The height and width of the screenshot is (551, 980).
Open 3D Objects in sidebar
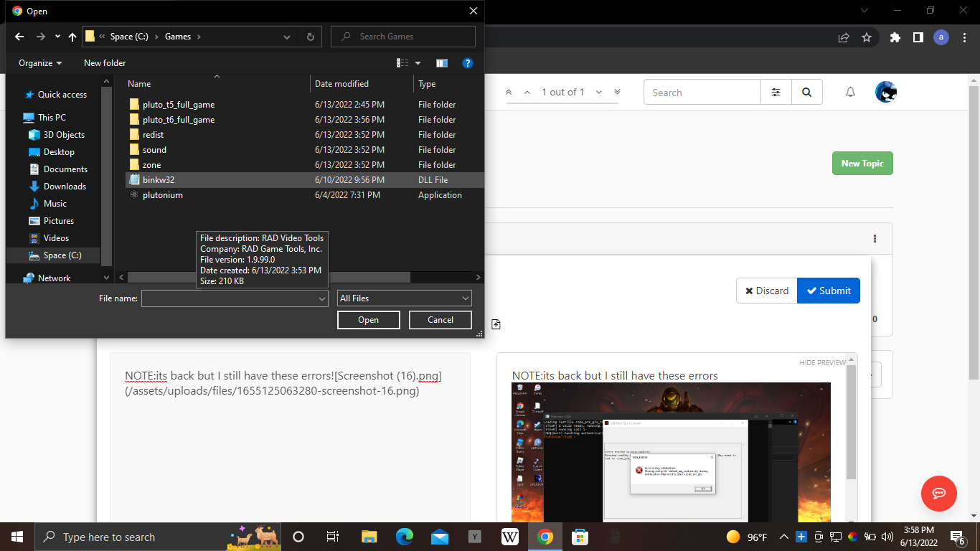64,135
